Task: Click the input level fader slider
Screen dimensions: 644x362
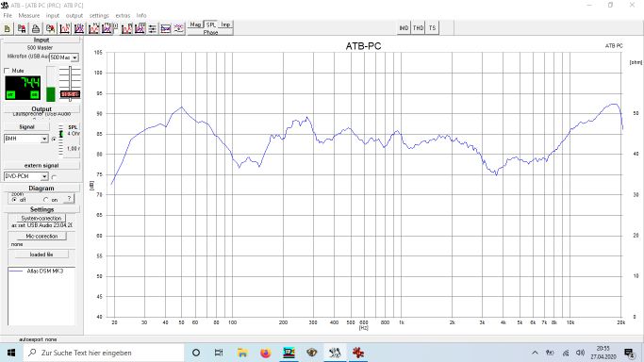Action: (70, 94)
